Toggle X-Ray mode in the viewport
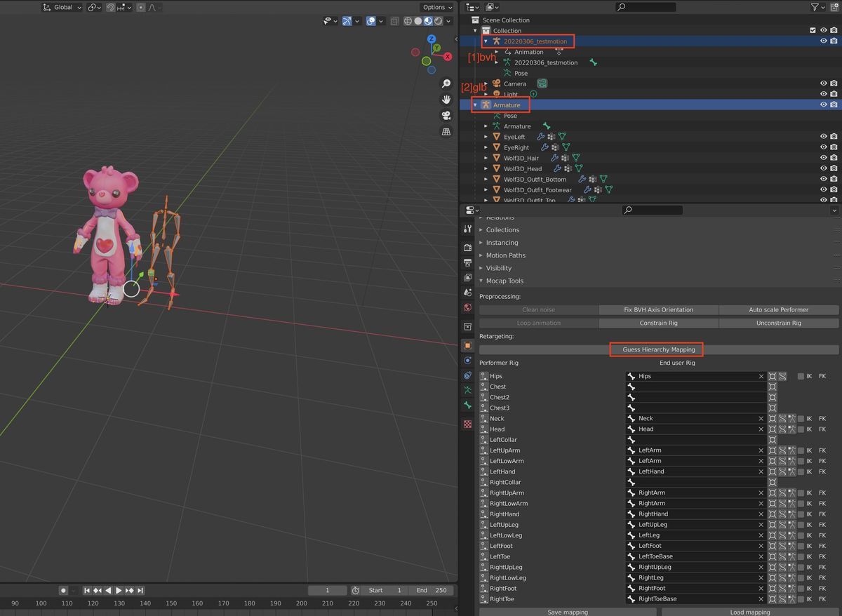This screenshot has width=842, height=616. coord(396,21)
